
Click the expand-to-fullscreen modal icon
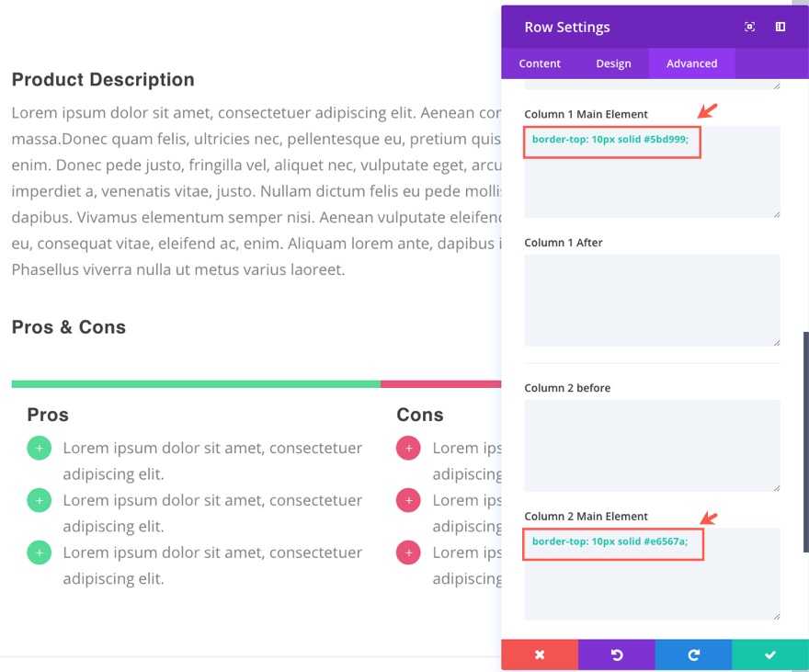[x=750, y=28]
